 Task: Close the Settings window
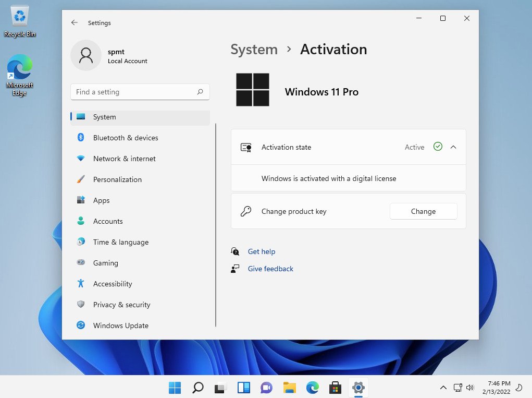[467, 18]
